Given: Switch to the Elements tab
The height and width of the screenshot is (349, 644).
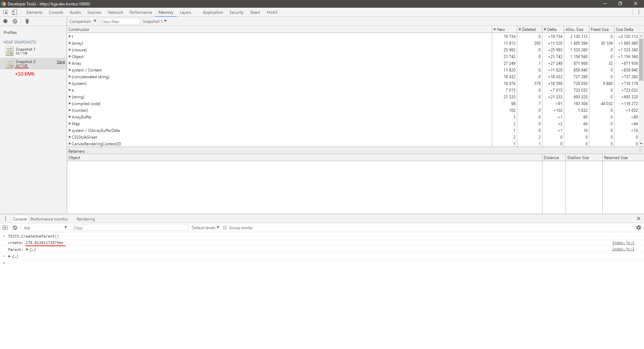Looking at the screenshot, I should pos(34,12).
